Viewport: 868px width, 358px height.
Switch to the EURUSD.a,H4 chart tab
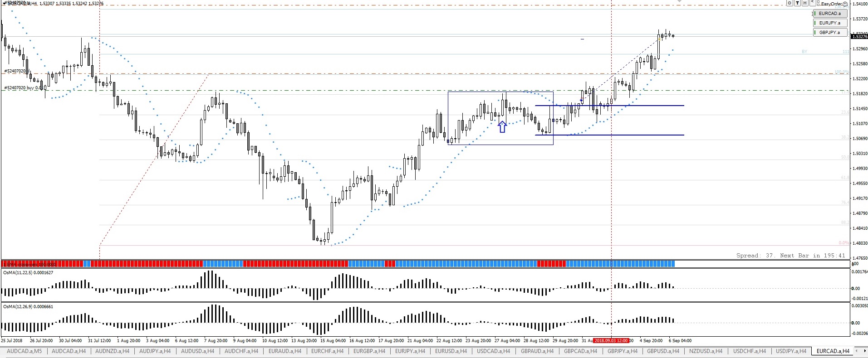451,351
